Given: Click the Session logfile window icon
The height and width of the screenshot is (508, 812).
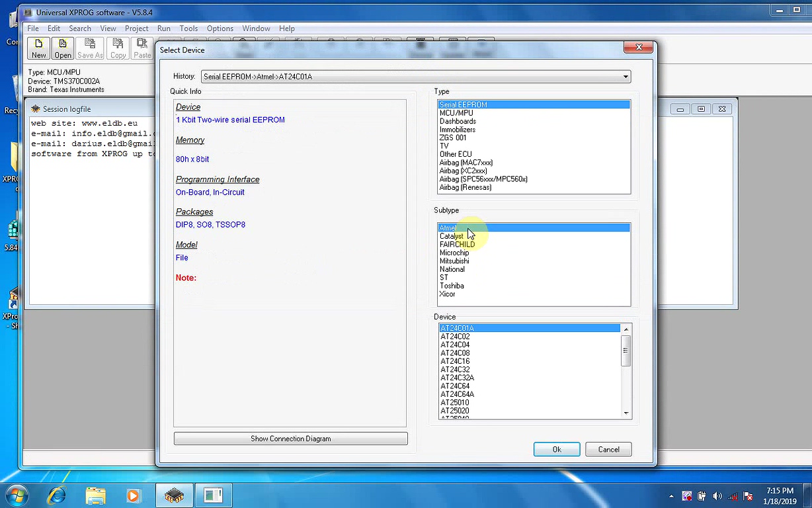Looking at the screenshot, I should [36, 108].
